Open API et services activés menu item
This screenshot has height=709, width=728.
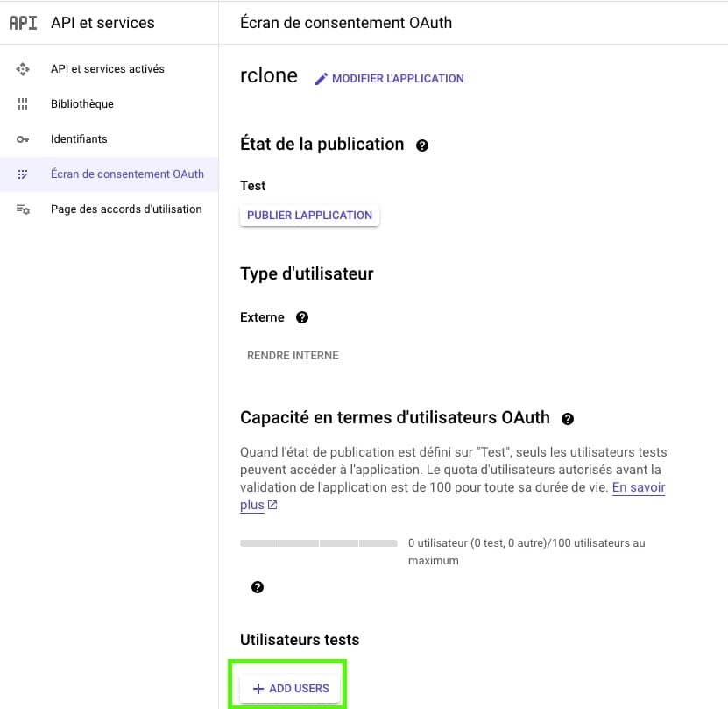110,69
